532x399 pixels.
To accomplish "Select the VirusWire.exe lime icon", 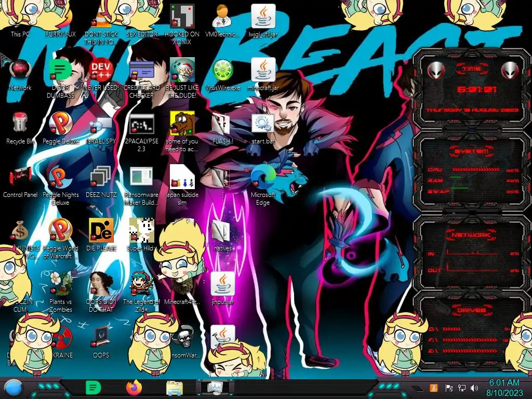I will click(222, 75).
